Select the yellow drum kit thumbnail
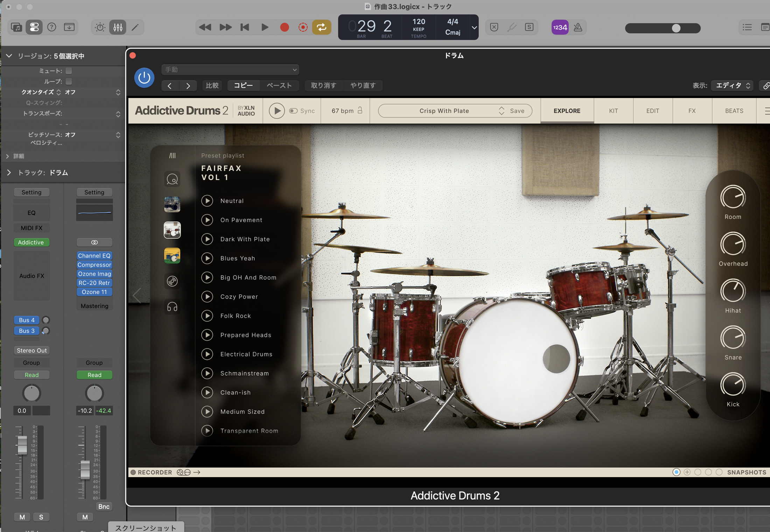Viewport: 770px width, 532px height. (172, 255)
